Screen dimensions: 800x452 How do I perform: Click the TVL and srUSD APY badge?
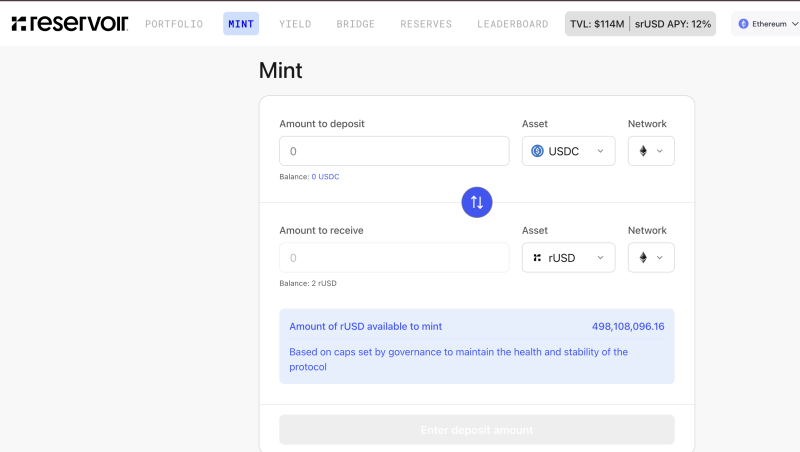tap(640, 23)
